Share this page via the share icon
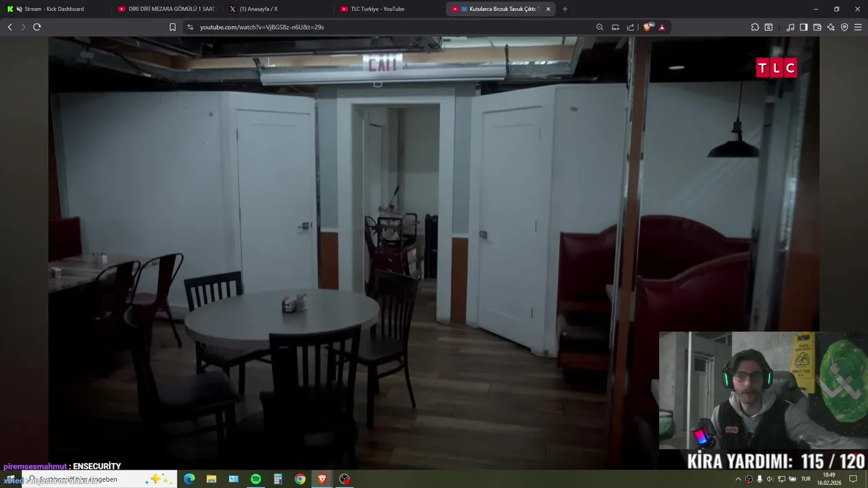Viewport: 868px width, 488px height. (x=631, y=27)
